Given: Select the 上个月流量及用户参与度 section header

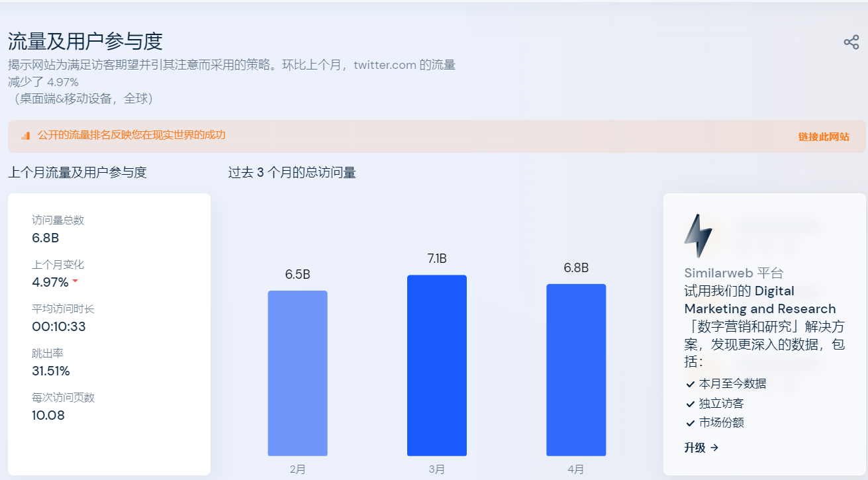Looking at the screenshot, I should point(78,172).
